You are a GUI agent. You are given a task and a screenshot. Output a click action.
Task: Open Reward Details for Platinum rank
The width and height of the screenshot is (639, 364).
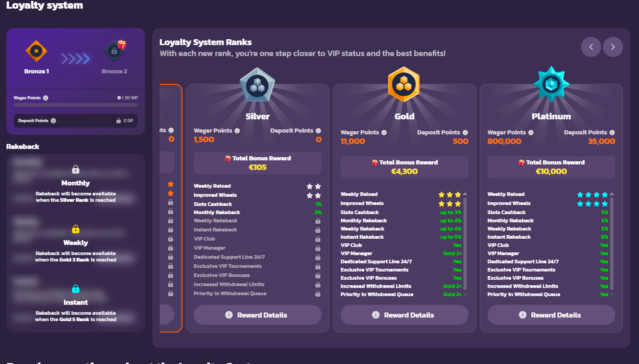(551, 315)
